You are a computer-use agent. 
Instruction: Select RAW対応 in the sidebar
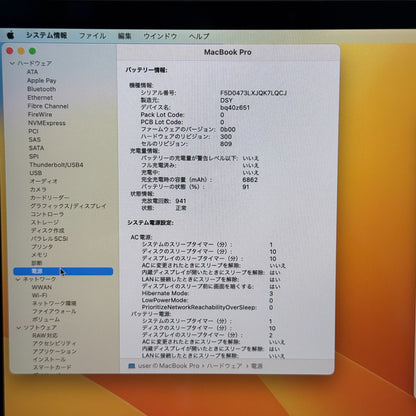45,335
